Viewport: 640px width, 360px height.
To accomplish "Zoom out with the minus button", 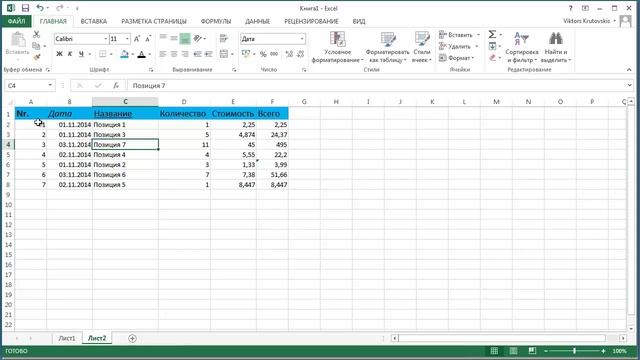I will point(546,351).
